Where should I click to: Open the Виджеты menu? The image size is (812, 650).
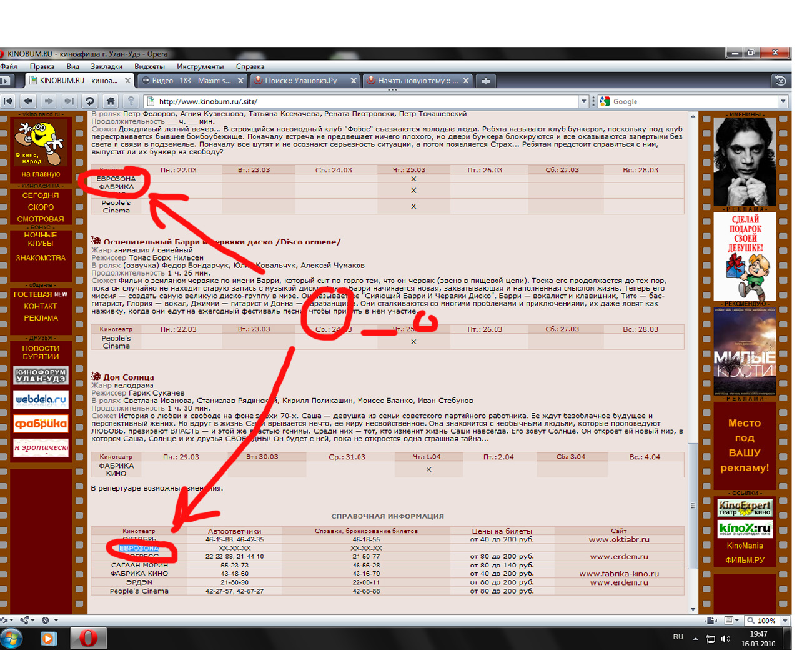149,66
